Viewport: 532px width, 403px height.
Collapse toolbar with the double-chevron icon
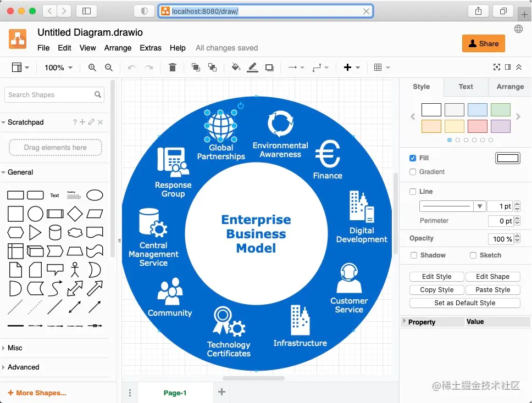519,67
